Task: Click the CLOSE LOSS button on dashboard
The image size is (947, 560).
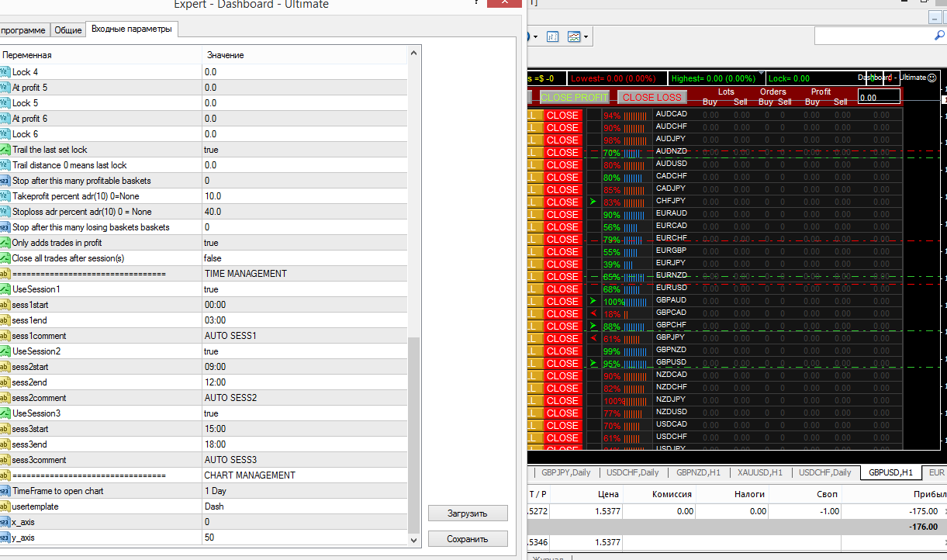Action: (652, 97)
